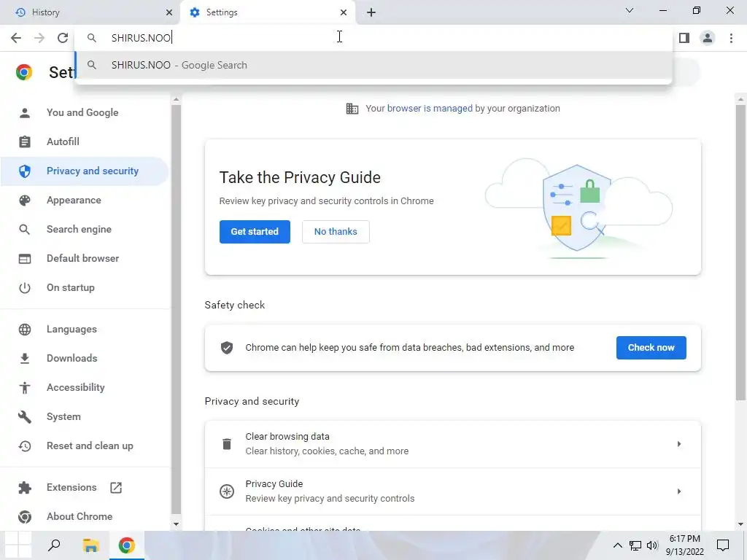This screenshot has height=560, width=747.
Task: Click the new tab plus button
Action: point(371,12)
